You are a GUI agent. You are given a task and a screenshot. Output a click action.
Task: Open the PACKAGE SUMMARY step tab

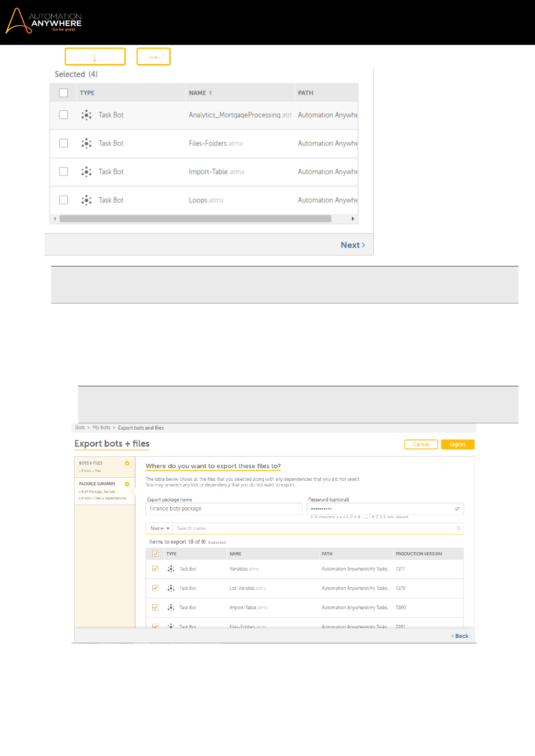(x=105, y=491)
